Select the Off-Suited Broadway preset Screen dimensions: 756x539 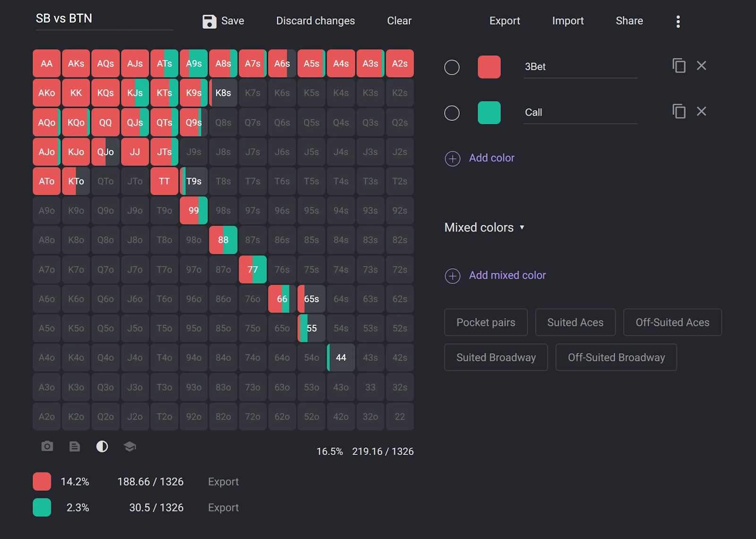(x=616, y=358)
